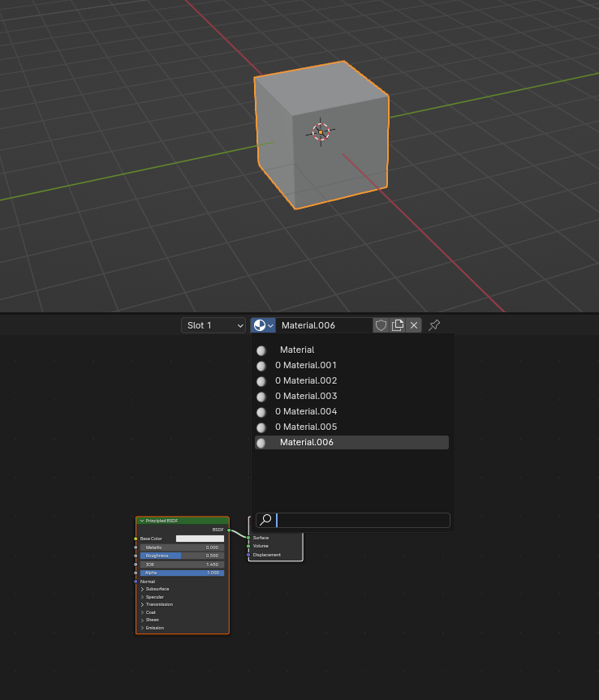
Task: Click the material search field
Action: [353, 520]
